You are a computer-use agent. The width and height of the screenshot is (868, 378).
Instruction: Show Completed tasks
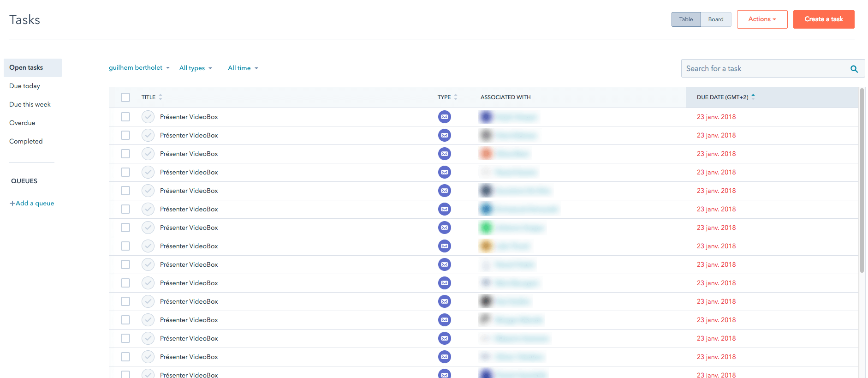26,141
